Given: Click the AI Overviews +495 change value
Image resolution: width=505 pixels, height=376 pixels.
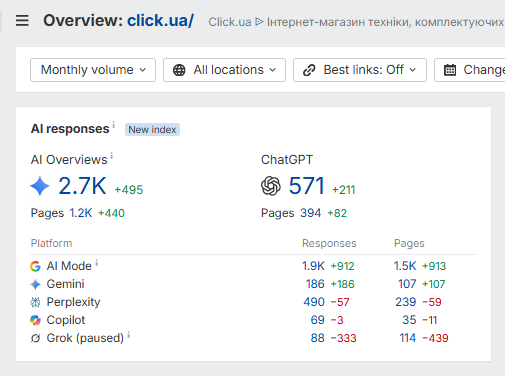Looking at the screenshot, I should point(129,190).
